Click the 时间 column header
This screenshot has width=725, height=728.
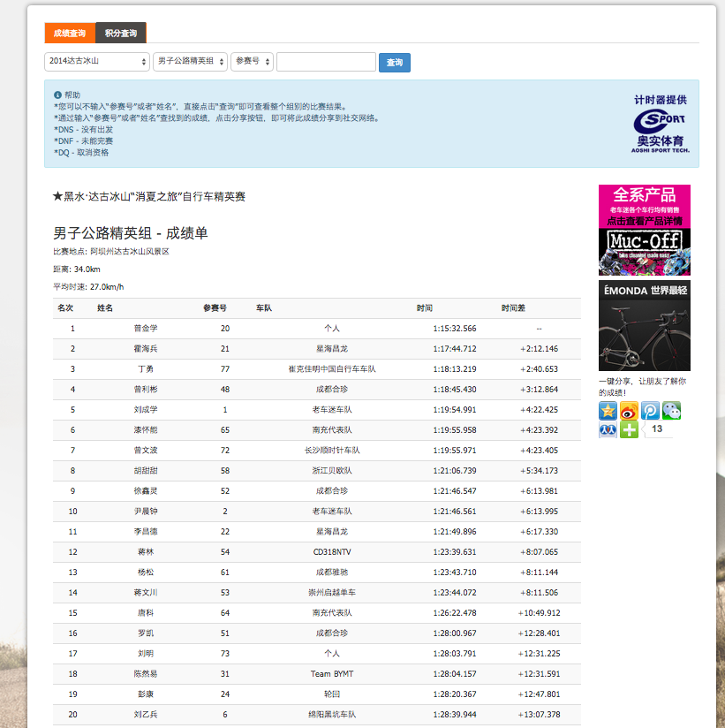pyautogui.click(x=424, y=308)
